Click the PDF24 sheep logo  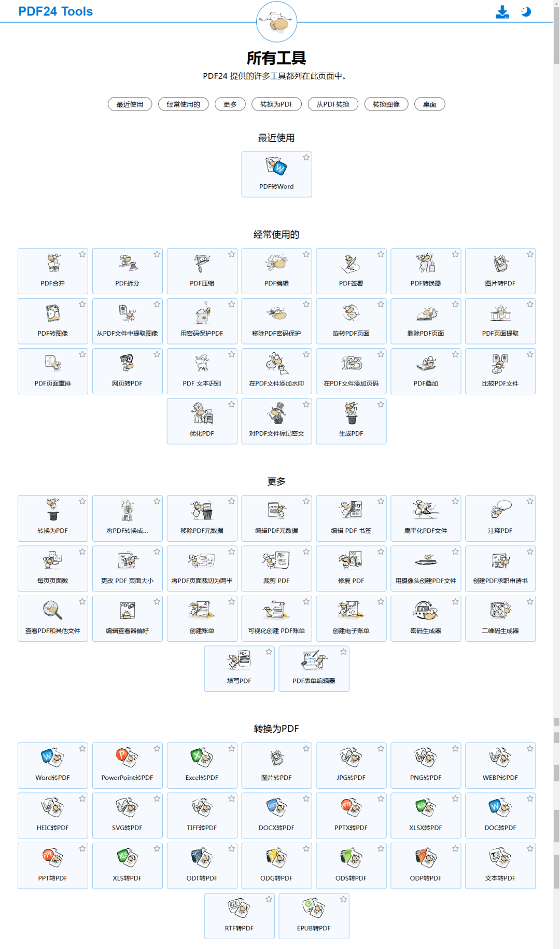(276, 22)
